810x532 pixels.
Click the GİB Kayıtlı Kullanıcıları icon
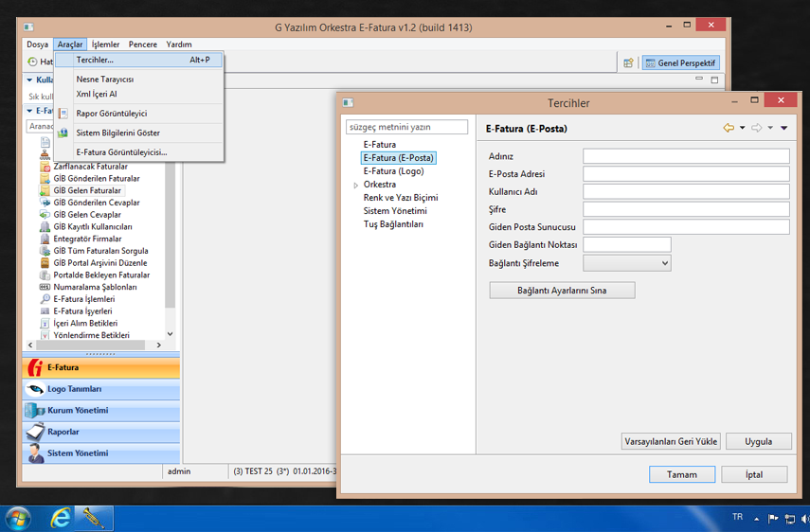coord(45,226)
